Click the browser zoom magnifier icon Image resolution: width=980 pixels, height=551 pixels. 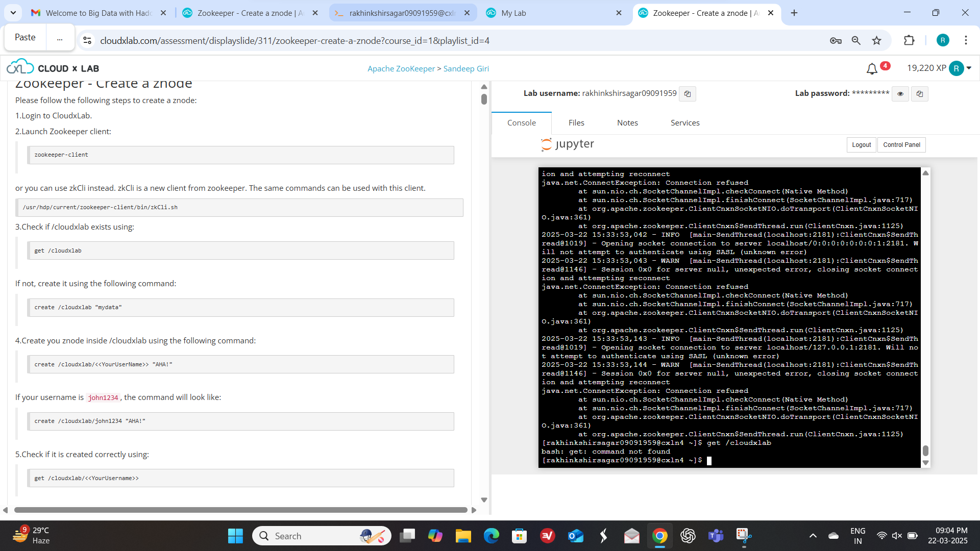pos(856,41)
